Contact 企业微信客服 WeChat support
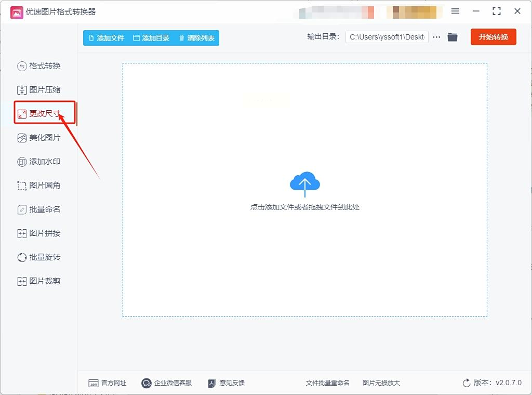Image resolution: width=532 pixels, height=395 pixels. coord(167,383)
